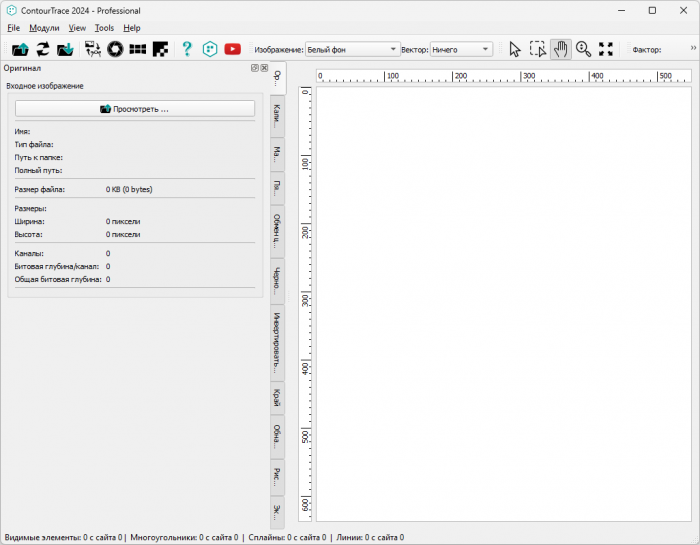Undock the Оригинал panel with float button
700x545 pixels.
[x=255, y=68]
